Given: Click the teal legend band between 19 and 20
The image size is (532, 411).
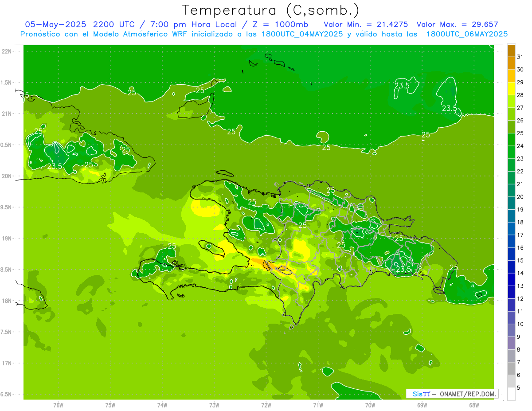Looking at the screenshot, I should 511,203.
